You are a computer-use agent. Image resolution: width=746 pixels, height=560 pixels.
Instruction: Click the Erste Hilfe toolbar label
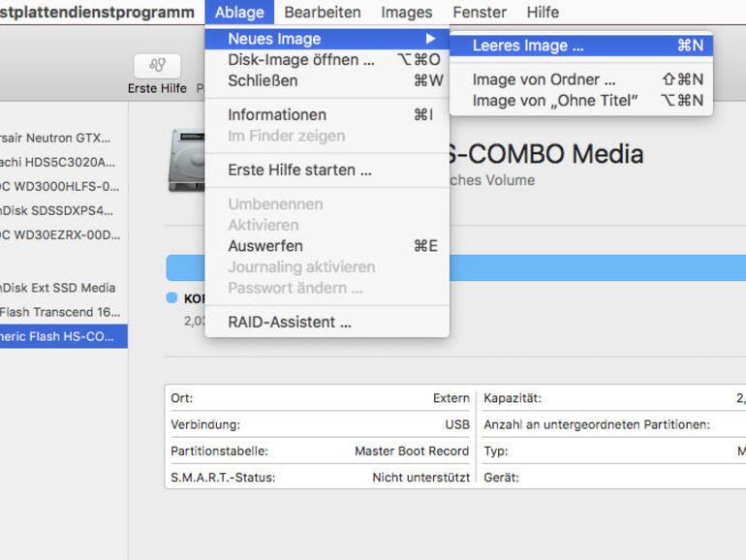pos(157,88)
